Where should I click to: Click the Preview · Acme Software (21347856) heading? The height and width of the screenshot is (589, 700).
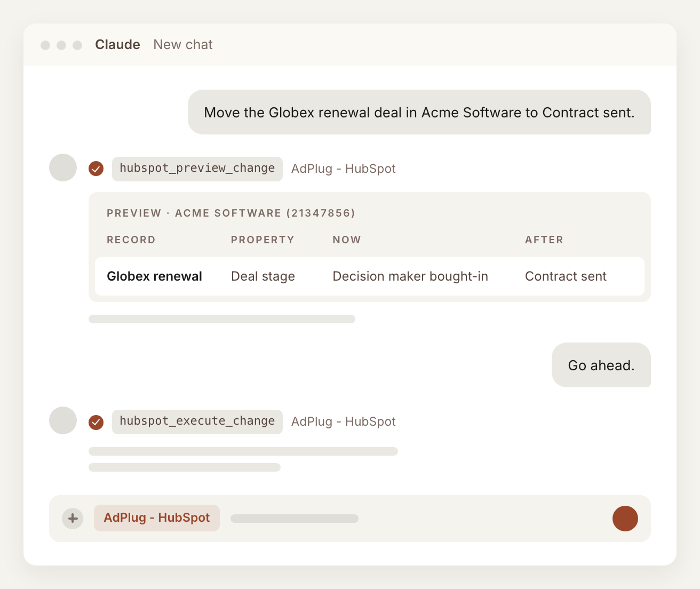[231, 213]
